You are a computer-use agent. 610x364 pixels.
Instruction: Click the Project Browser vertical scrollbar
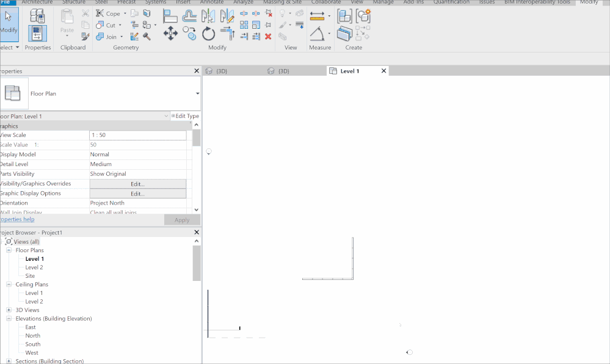click(x=196, y=263)
